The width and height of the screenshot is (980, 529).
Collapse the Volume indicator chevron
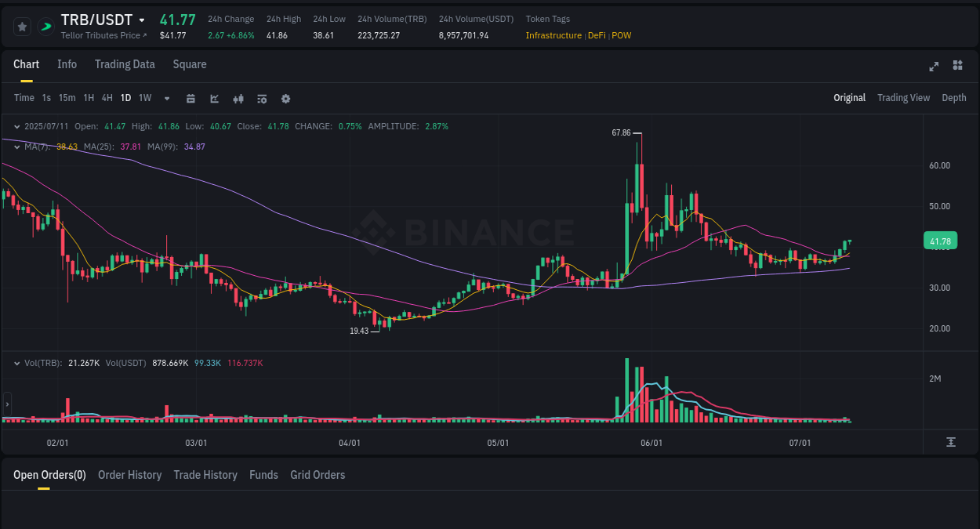[16, 363]
